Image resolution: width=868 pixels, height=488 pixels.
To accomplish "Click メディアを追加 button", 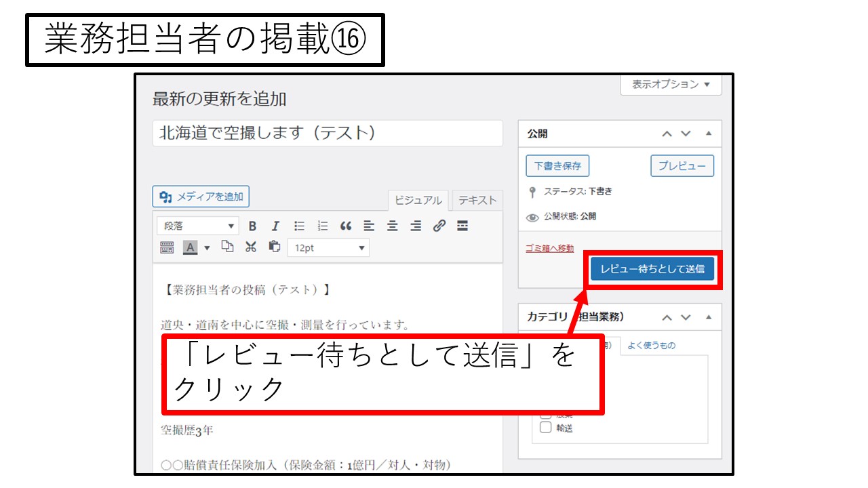I will point(201,197).
